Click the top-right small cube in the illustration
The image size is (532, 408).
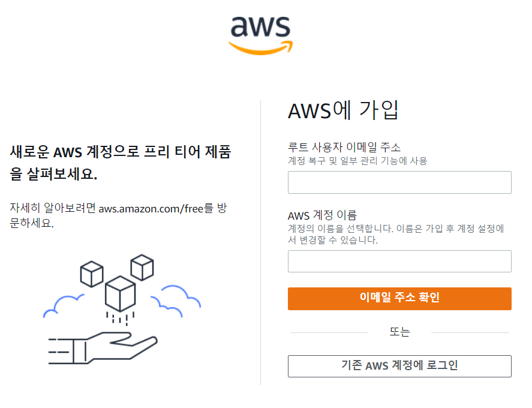(x=142, y=268)
